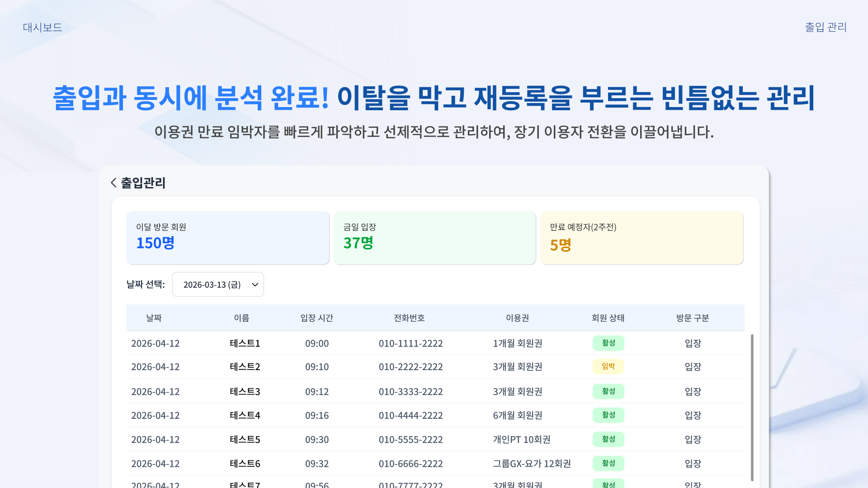Click 3개월 회원권 in 테스트3 row

point(518,392)
